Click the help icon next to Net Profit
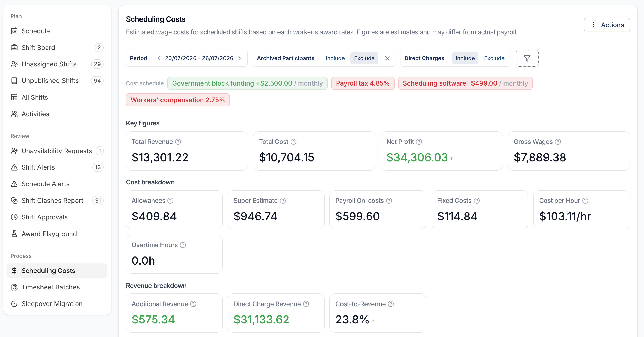Image resolution: width=644 pixels, height=337 pixels. click(x=419, y=142)
